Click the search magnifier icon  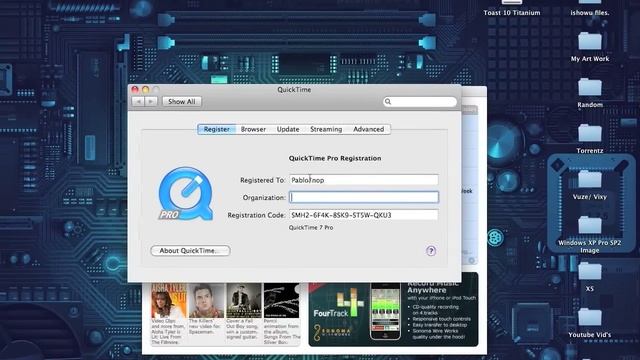(388, 102)
